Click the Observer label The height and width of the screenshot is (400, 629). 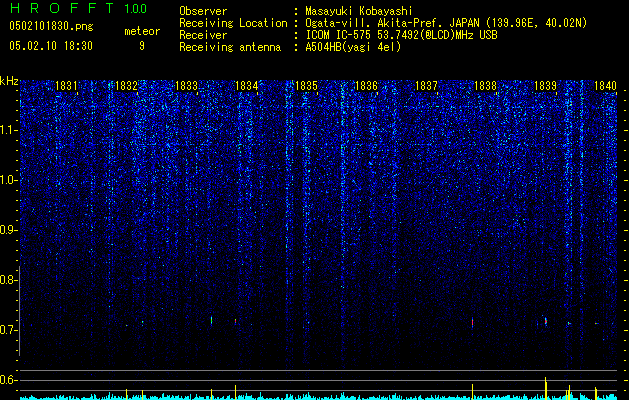[203, 11]
